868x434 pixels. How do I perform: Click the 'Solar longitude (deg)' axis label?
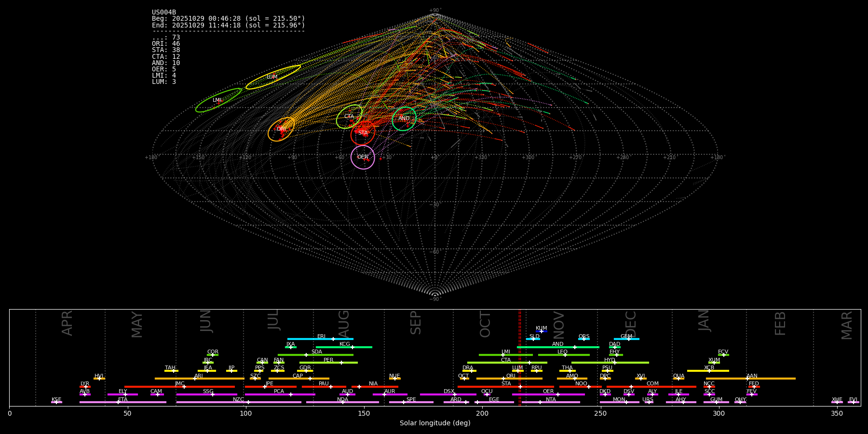coord(435,423)
